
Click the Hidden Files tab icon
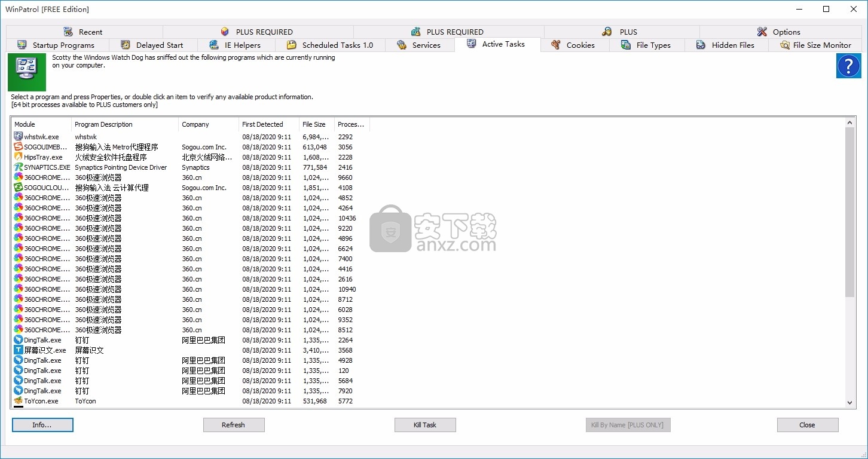click(701, 45)
